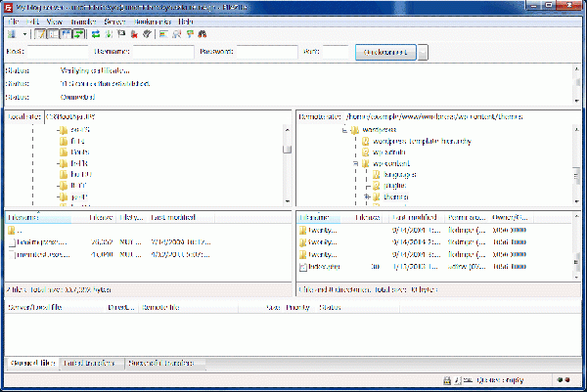
Task: Open the Site Manager dropdown arrow
Action: point(24,34)
